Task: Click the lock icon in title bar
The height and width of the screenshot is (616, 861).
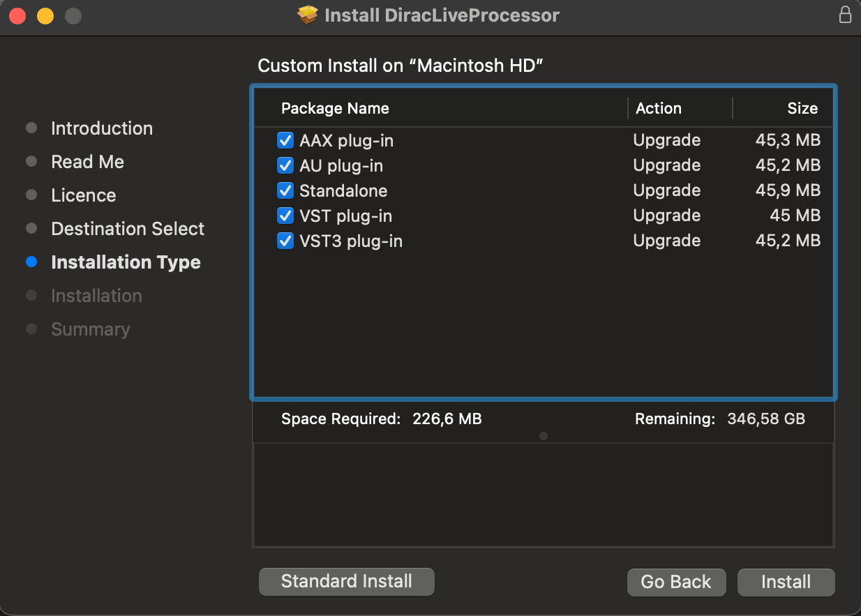Action: pyautogui.click(x=845, y=15)
